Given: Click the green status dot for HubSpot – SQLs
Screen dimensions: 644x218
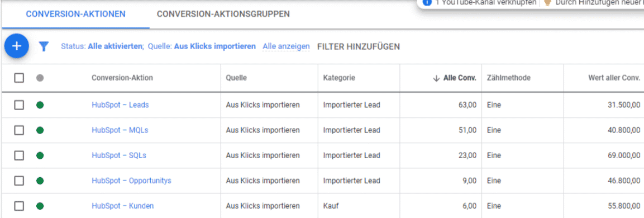Looking at the screenshot, I should pyautogui.click(x=40, y=155).
